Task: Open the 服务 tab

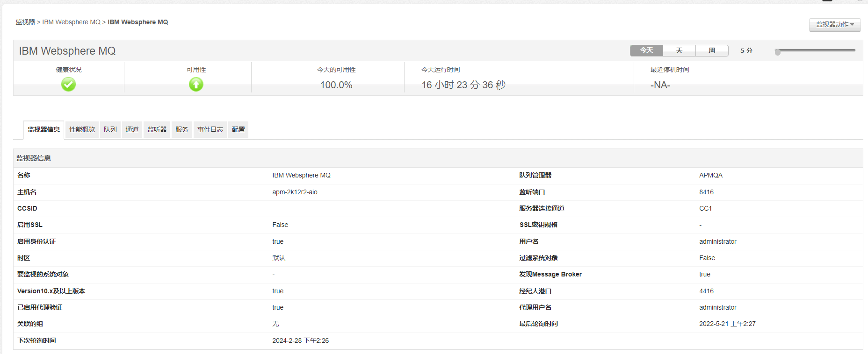Action: pos(182,129)
